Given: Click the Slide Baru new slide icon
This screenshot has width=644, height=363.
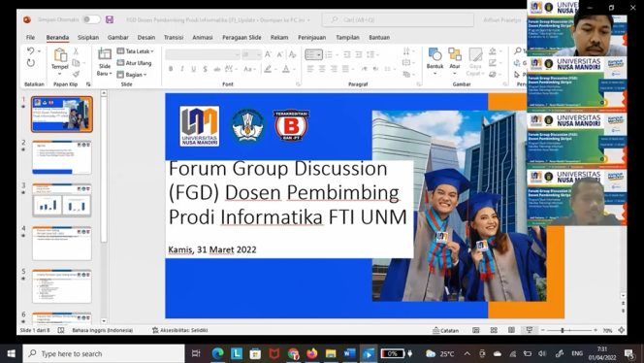Looking at the screenshot, I should [105, 54].
